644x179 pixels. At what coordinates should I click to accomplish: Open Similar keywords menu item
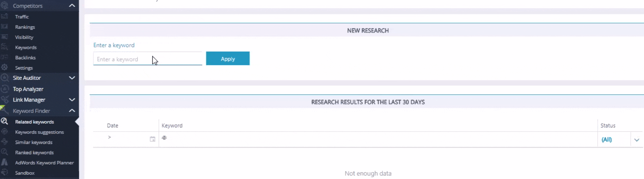click(34, 142)
